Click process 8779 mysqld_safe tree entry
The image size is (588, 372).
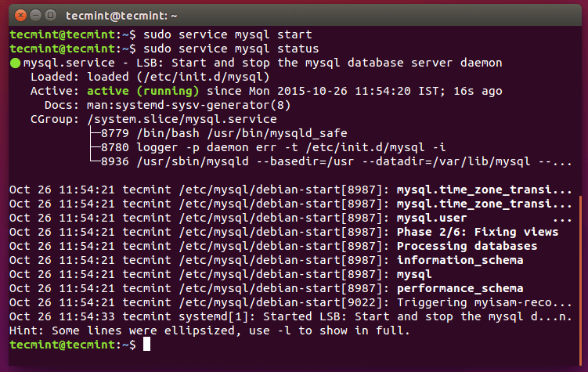(x=224, y=133)
